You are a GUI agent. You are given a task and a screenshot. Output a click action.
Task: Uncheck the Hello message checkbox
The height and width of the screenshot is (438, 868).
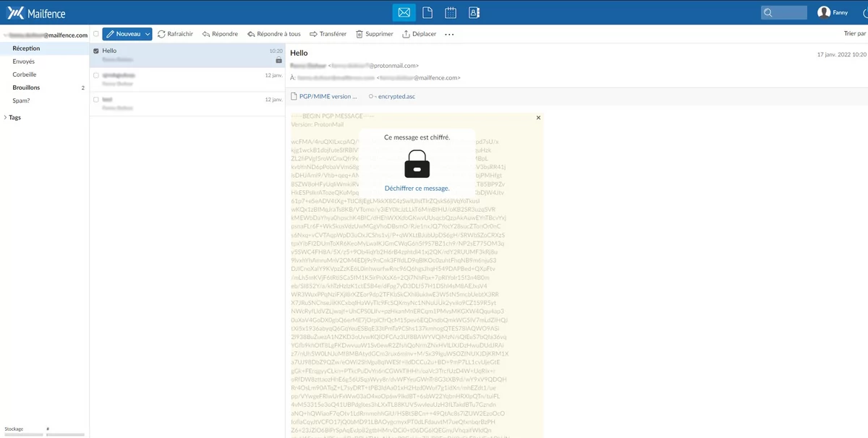pos(96,51)
